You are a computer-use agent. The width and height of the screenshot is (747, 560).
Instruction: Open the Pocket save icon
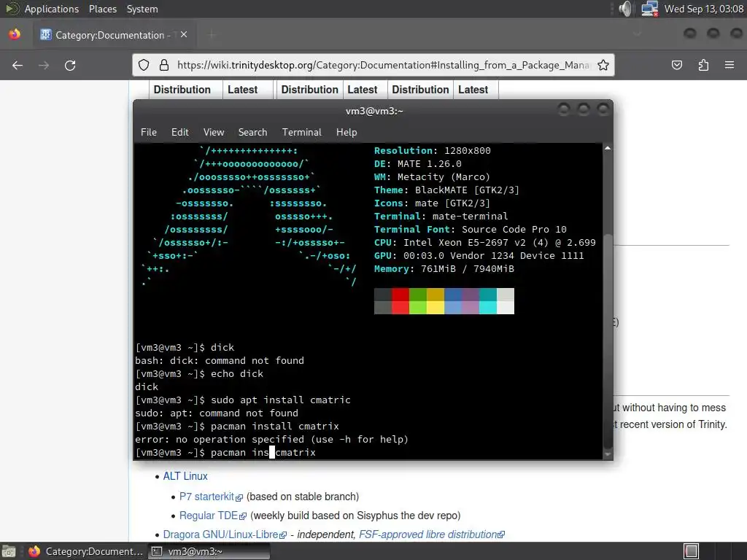point(677,65)
